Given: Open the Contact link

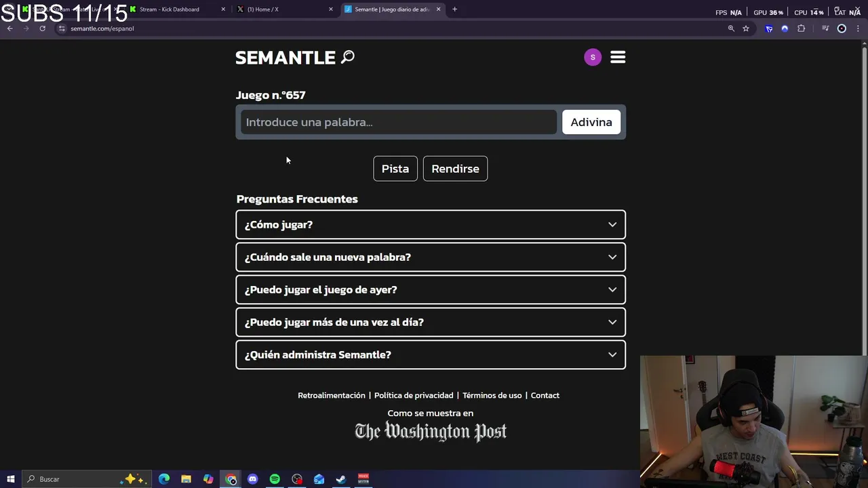Looking at the screenshot, I should [x=545, y=395].
